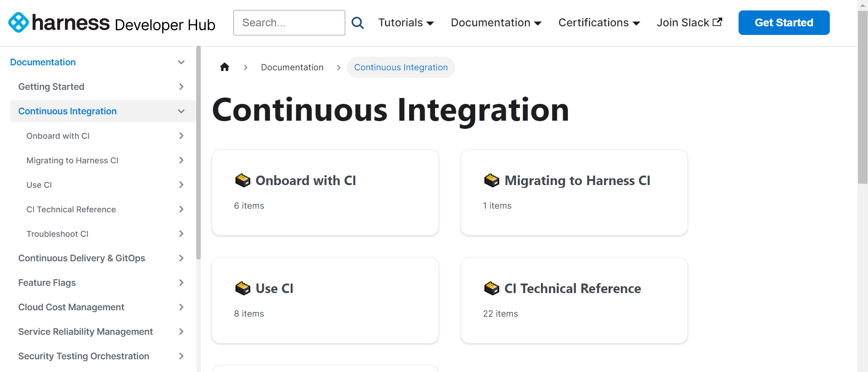Viewport: 868px width, 372px height.
Task: Click the Continuous Integration breadcrumb pill
Action: click(x=401, y=67)
